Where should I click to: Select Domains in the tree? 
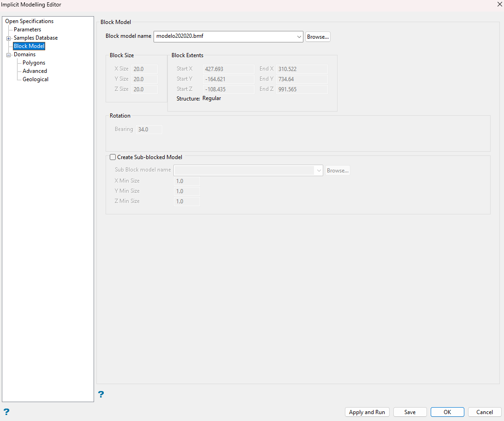tap(25, 54)
